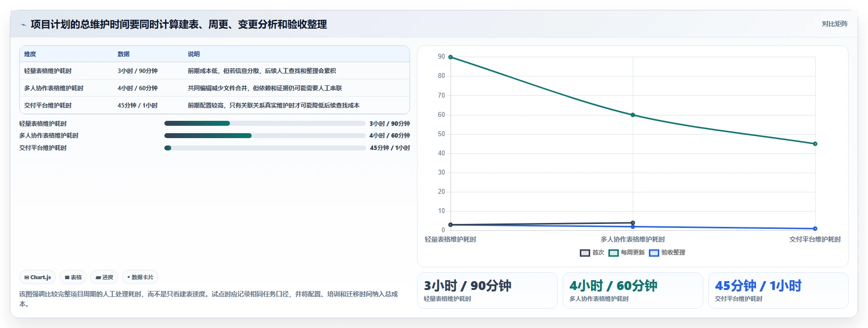Screen dimensions: 868x328
Task: Click progress value 3小时 / 90分钟 beside bar
Action: (x=389, y=124)
